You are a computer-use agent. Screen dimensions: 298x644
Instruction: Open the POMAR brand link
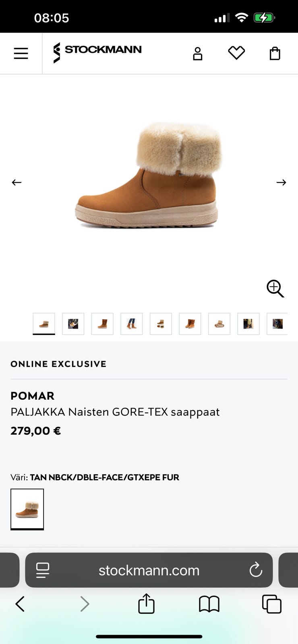click(x=32, y=396)
